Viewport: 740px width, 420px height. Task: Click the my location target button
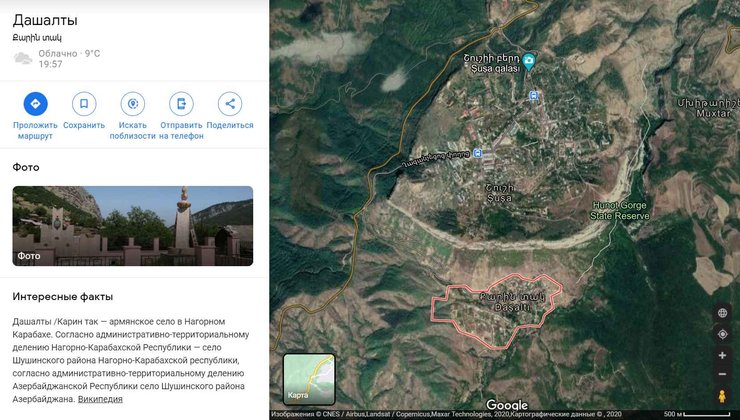[722, 334]
